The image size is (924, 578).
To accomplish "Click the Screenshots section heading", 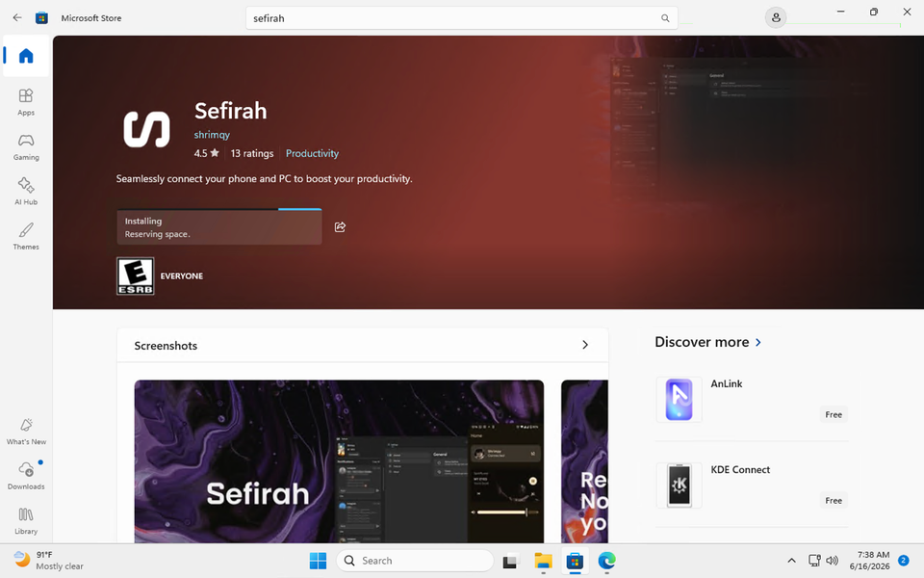I will point(166,346).
